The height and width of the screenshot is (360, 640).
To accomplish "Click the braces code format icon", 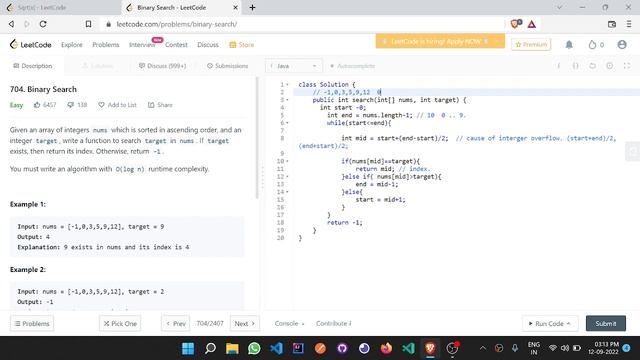I will click(x=575, y=66).
